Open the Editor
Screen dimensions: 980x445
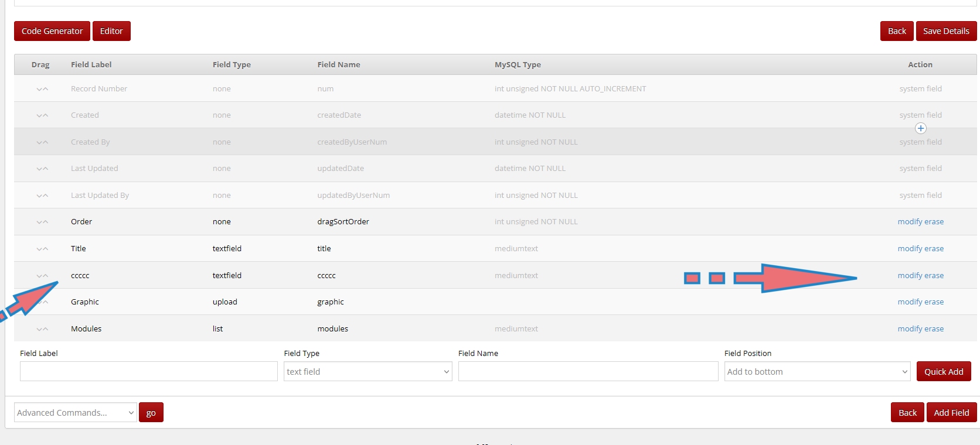coord(111,31)
